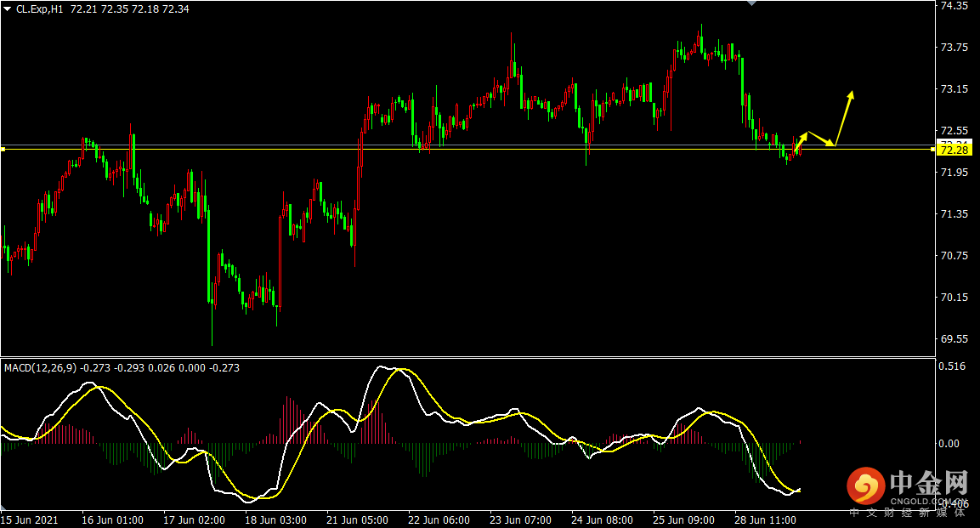Click the 24 Jun 08:00 time label

(x=602, y=519)
